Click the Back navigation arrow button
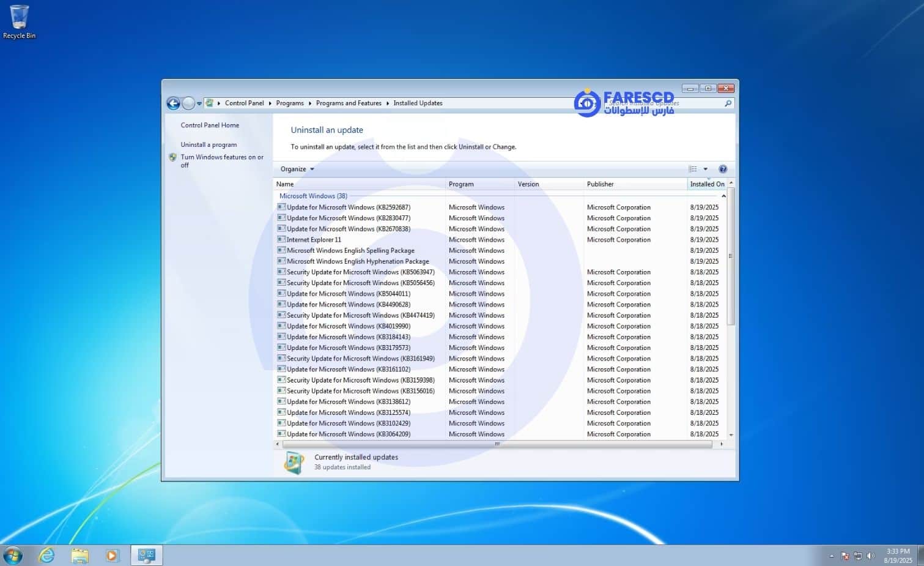 click(174, 103)
